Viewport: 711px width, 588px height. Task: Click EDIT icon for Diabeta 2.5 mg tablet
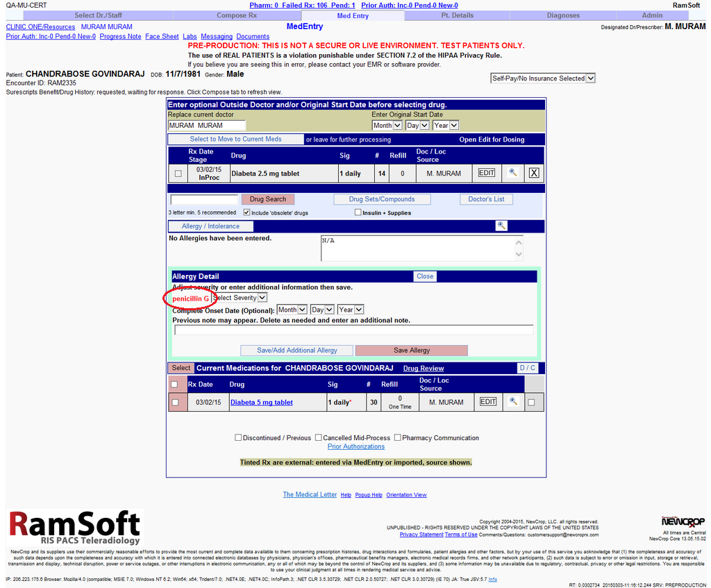point(487,173)
